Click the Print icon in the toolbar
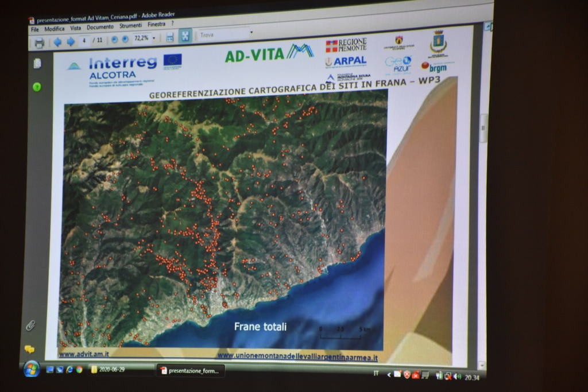Screen dimensions: 588x392 pos(39,43)
